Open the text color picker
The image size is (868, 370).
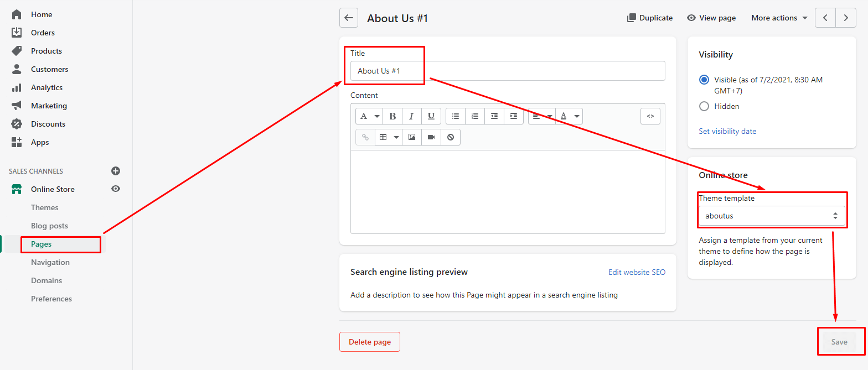click(x=569, y=116)
